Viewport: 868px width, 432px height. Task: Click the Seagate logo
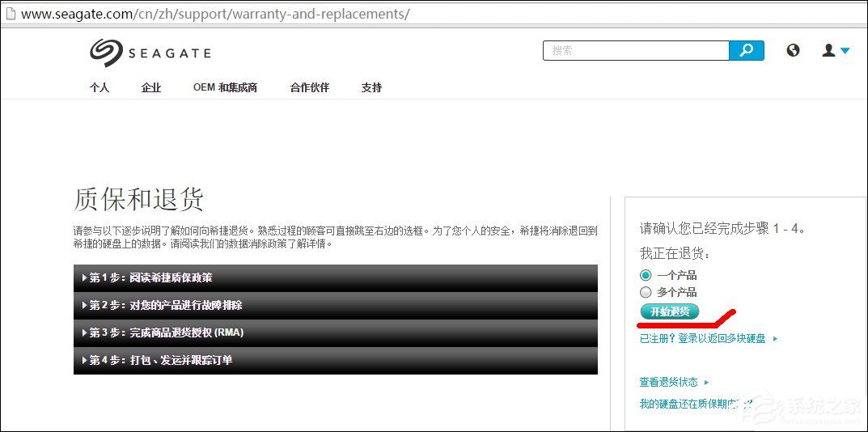pyautogui.click(x=150, y=53)
